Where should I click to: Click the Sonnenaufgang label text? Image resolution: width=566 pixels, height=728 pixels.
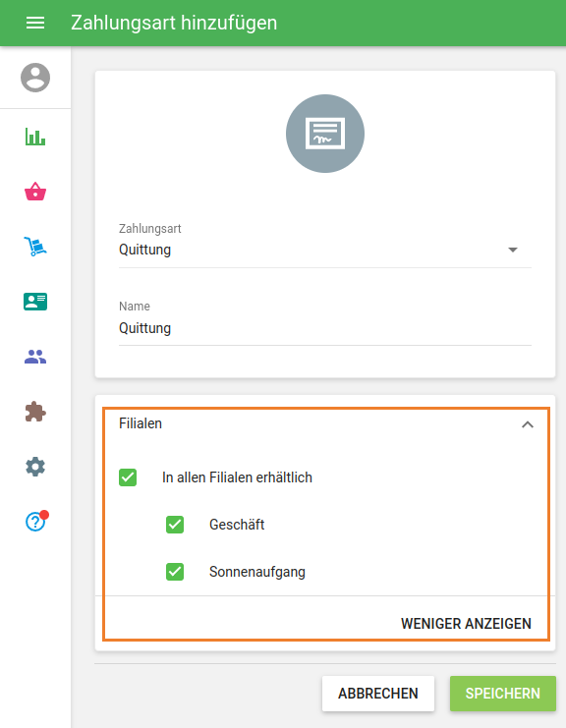click(x=257, y=572)
